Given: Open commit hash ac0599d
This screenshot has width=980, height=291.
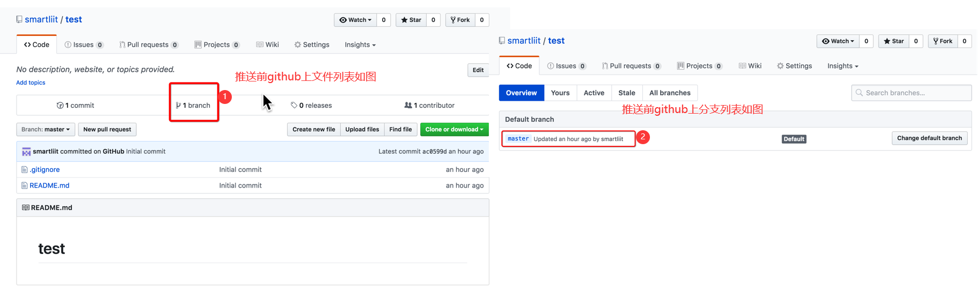Looking at the screenshot, I should coord(434,152).
